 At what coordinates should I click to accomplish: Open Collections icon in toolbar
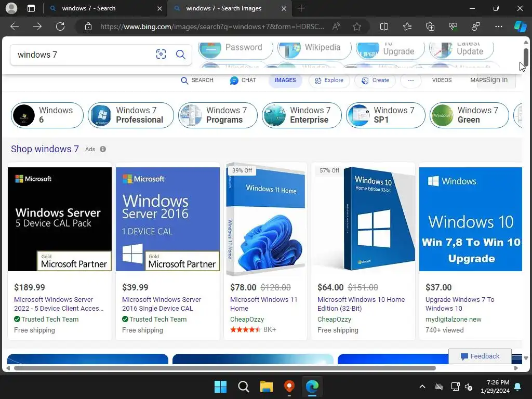click(430, 26)
